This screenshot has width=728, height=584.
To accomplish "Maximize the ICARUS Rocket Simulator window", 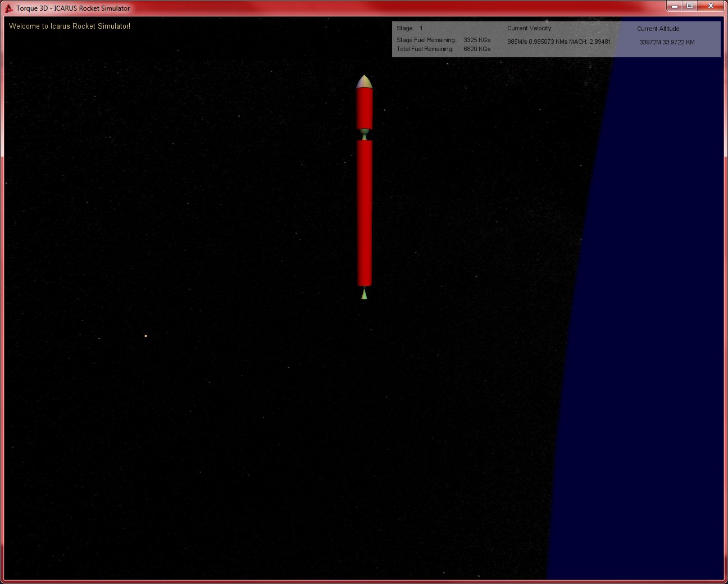I will [x=690, y=6].
